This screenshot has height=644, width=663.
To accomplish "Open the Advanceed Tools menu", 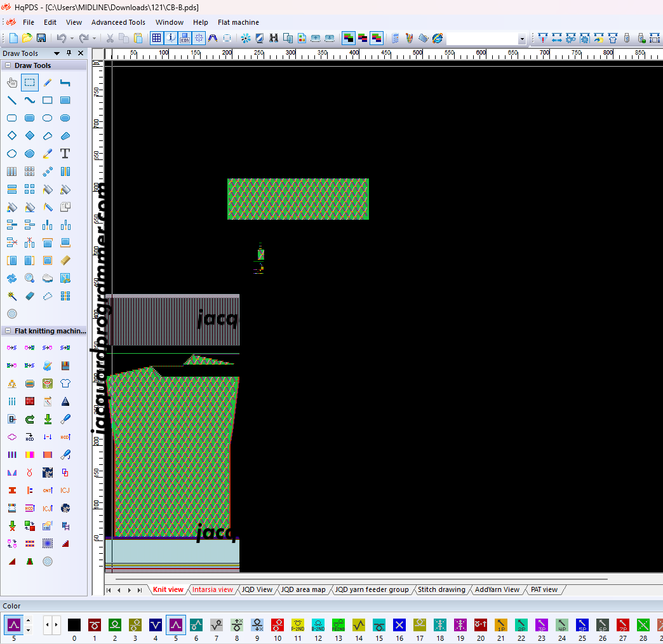I will click(118, 22).
